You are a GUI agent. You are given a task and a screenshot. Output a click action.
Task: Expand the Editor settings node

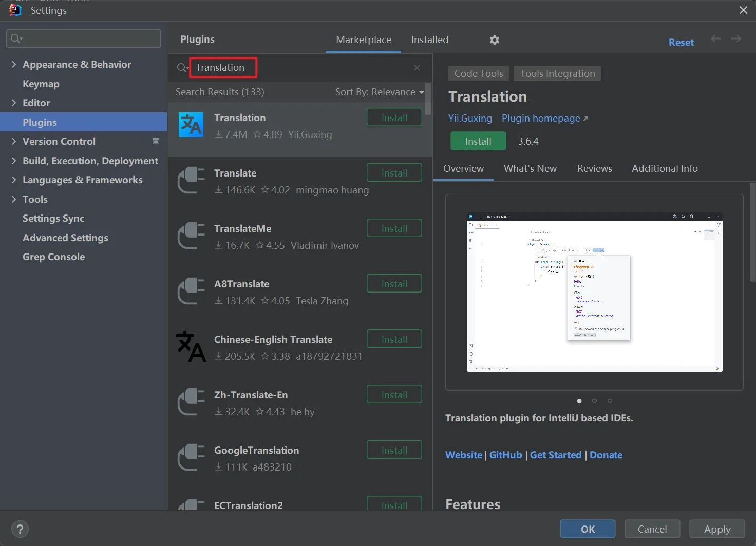14,103
